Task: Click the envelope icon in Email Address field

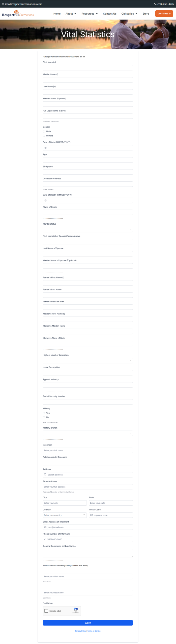Action: tap(45, 527)
